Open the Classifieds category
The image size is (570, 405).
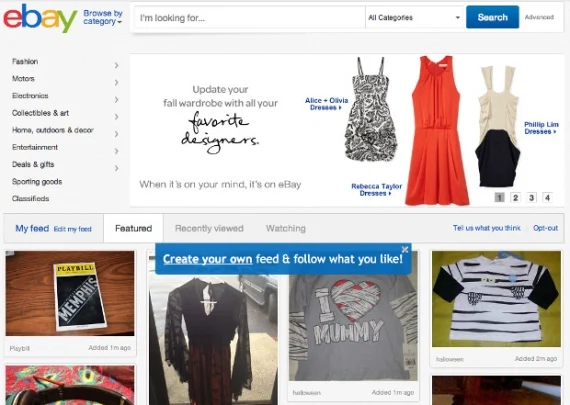point(31,199)
